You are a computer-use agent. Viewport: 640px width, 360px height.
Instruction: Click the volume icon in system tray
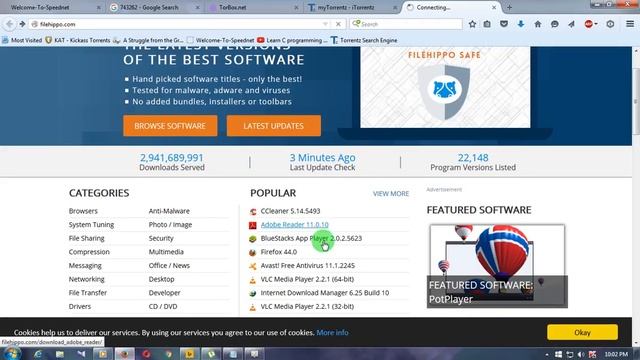[x=581, y=354]
